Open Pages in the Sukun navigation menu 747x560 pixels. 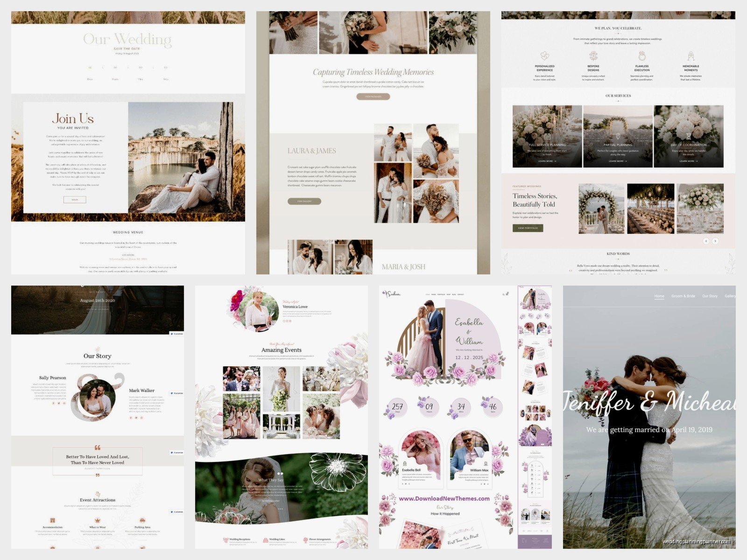pos(434,294)
